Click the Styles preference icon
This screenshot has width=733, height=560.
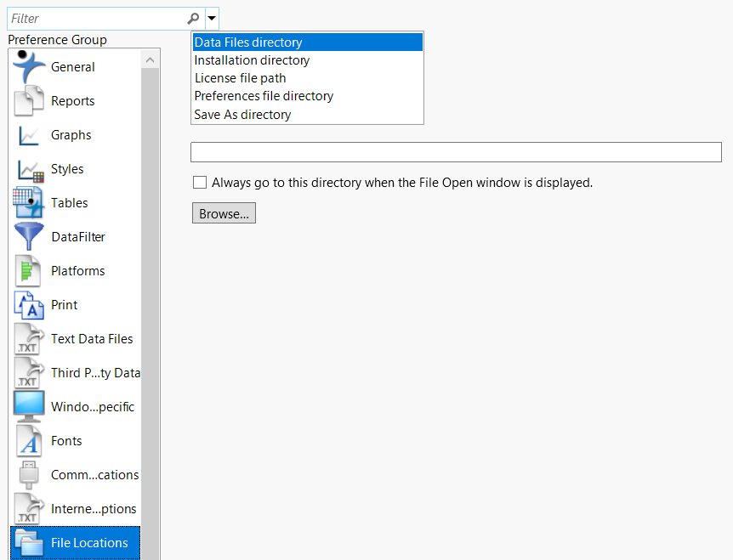click(29, 169)
